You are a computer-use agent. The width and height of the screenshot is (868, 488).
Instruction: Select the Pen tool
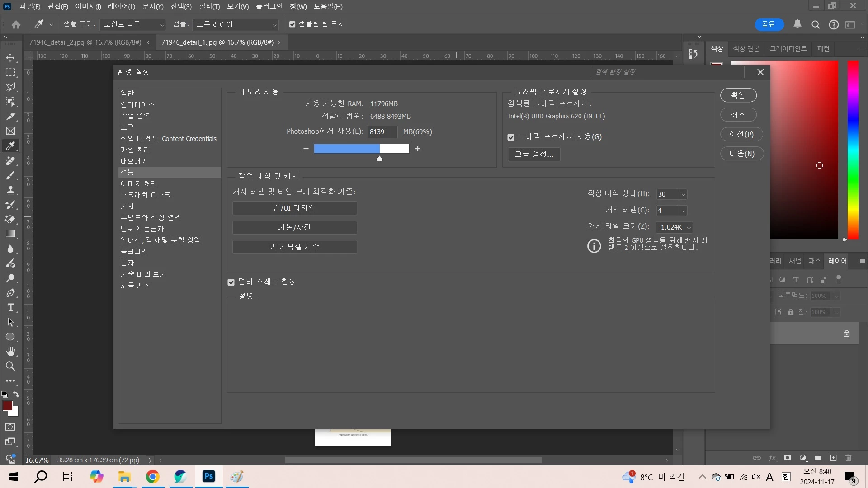tap(10, 293)
